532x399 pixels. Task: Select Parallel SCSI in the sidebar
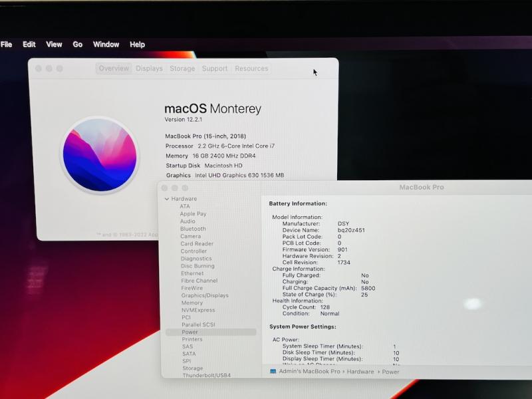(198, 325)
